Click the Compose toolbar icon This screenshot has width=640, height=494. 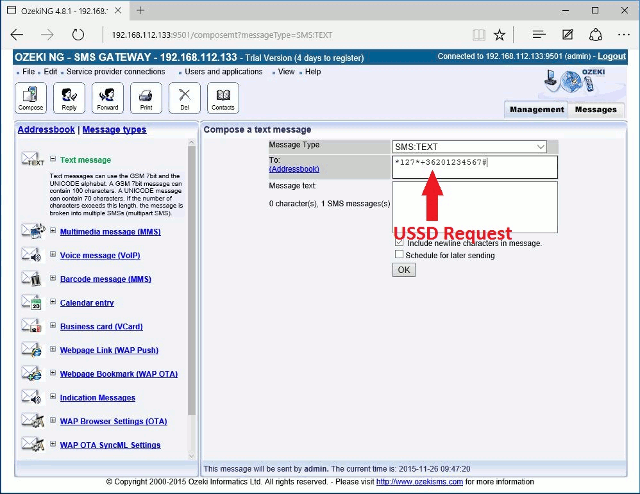pos(31,98)
